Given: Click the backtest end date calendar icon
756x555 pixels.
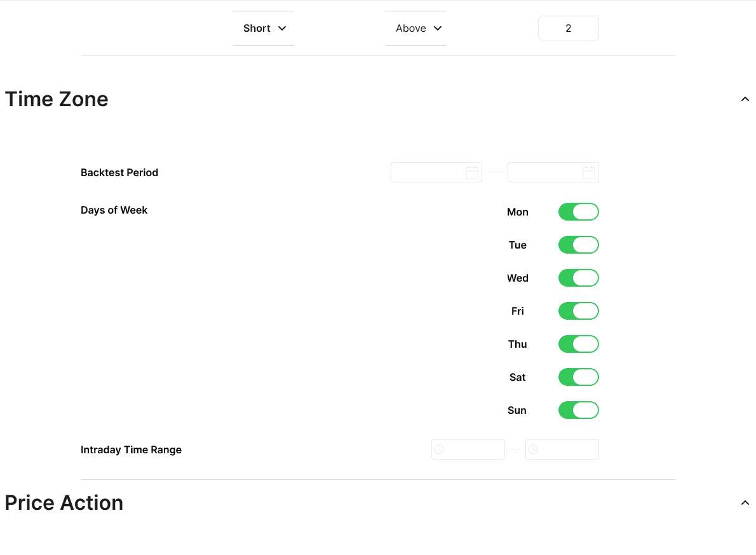Looking at the screenshot, I should click(x=588, y=172).
